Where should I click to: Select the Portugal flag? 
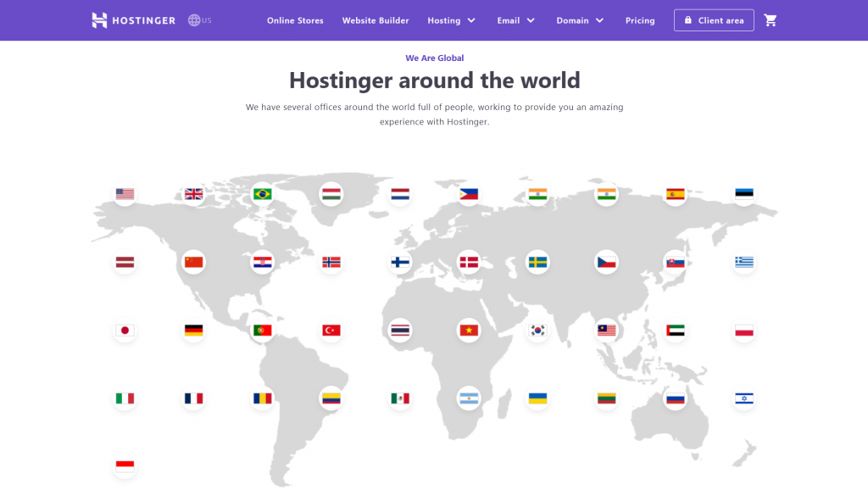click(x=263, y=330)
